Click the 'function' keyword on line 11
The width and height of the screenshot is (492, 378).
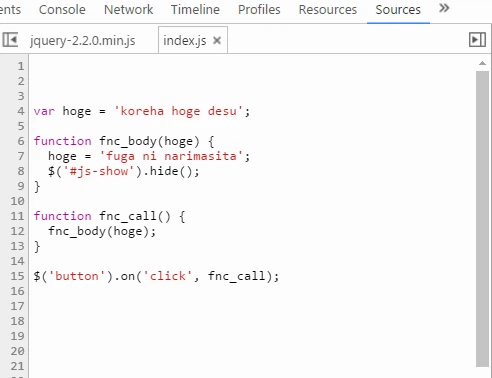click(62, 216)
